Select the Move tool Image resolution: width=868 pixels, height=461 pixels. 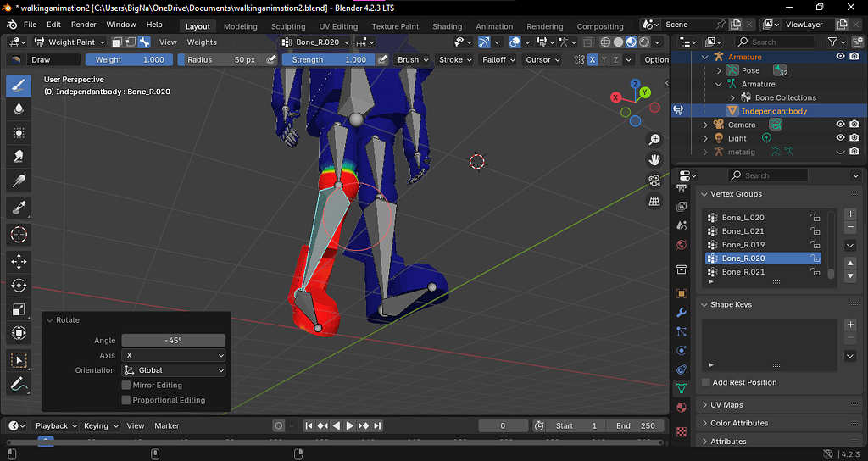[x=19, y=262]
